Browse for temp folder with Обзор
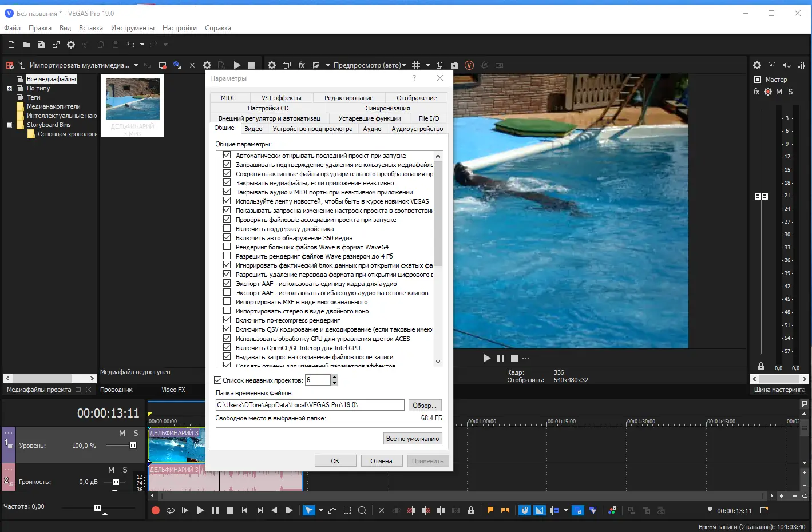The width and height of the screenshot is (812, 532). pos(425,406)
